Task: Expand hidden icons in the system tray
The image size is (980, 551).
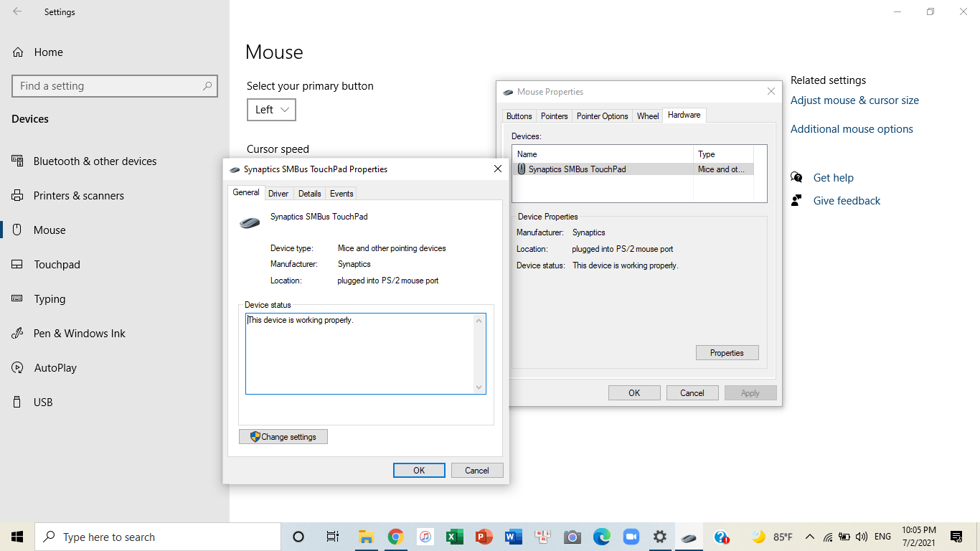Action: 809,536
